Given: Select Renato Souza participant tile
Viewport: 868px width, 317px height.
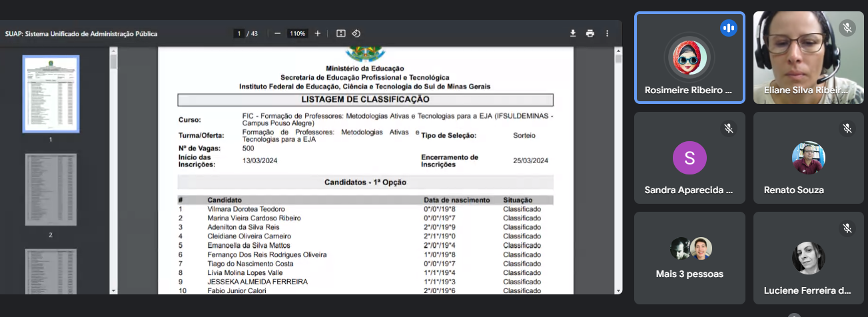Looking at the screenshot, I should [808, 158].
